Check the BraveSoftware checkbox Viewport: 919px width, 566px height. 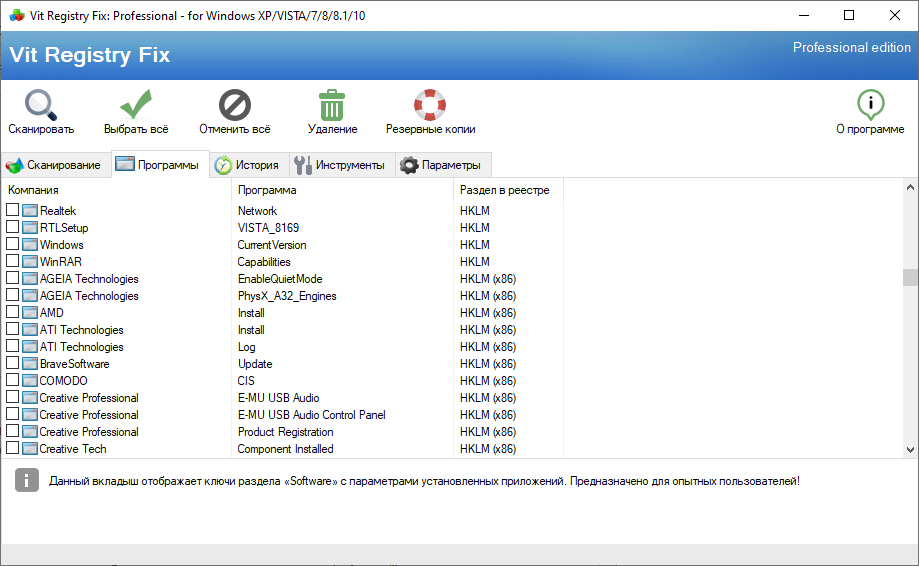click(x=12, y=362)
